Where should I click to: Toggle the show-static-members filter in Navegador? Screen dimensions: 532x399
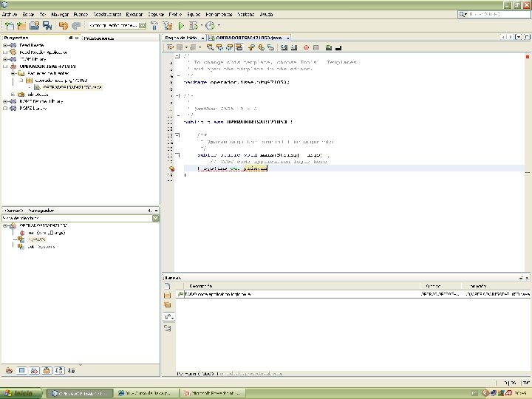35,370
